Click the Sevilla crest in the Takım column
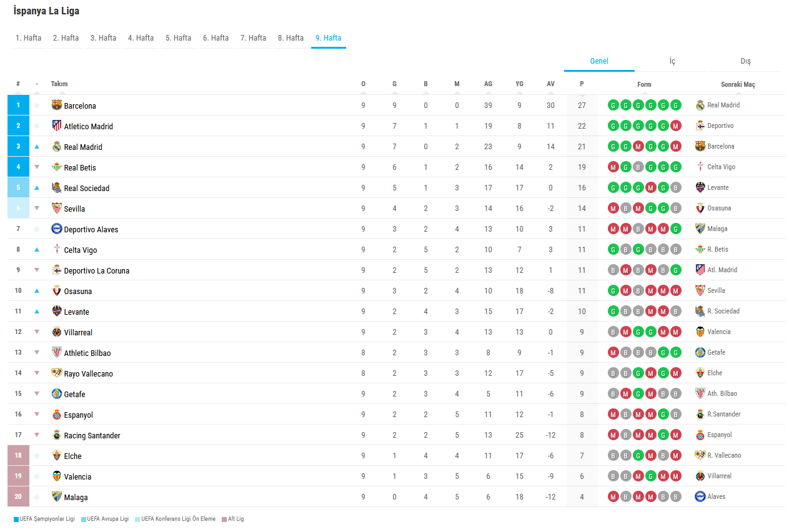Viewport: 789px width, 532px height. coord(57,208)
